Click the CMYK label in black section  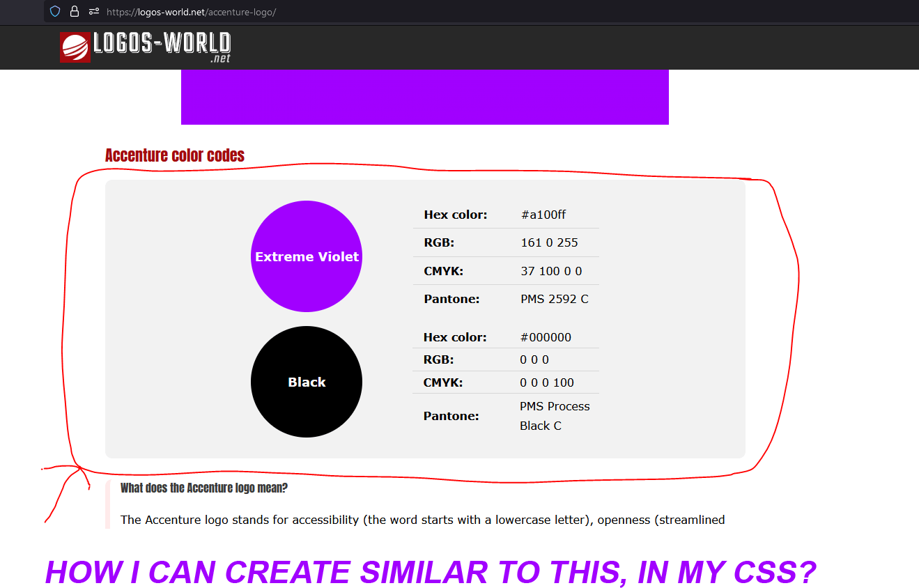tap(443, 382)
